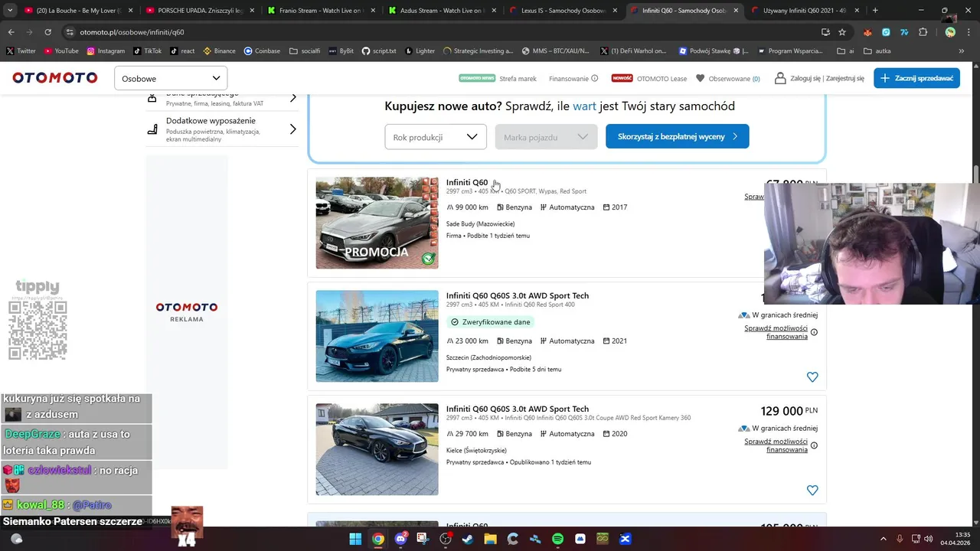Open Infiniti Q60 listing title from Sade Budy
980x551 pixels.
coord(467,182)
